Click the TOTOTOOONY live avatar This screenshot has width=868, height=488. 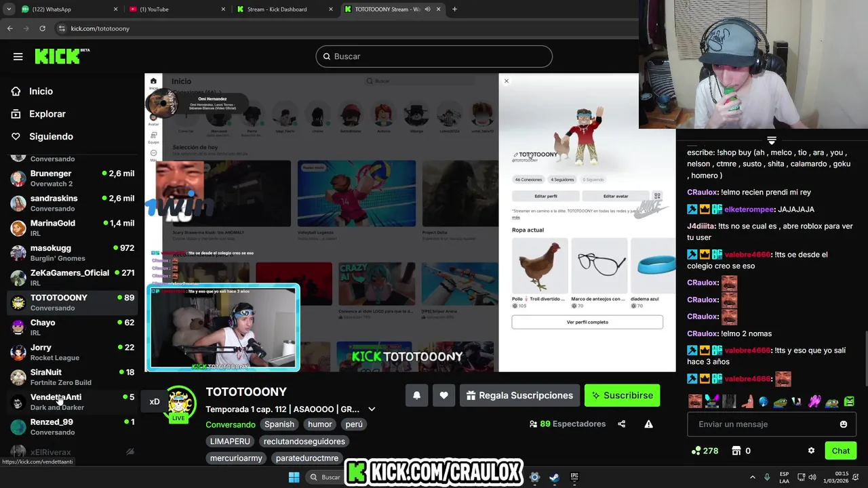pos(178,403)
